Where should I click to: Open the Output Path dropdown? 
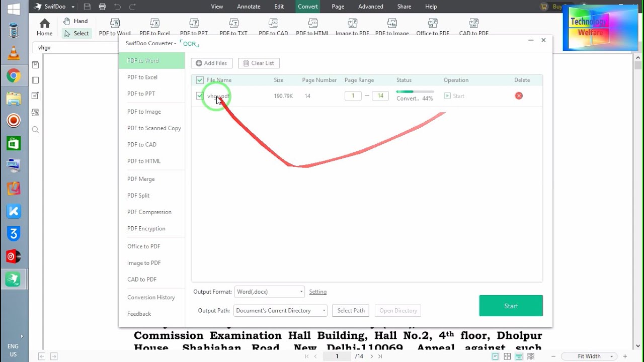click(x=281, y=311)
